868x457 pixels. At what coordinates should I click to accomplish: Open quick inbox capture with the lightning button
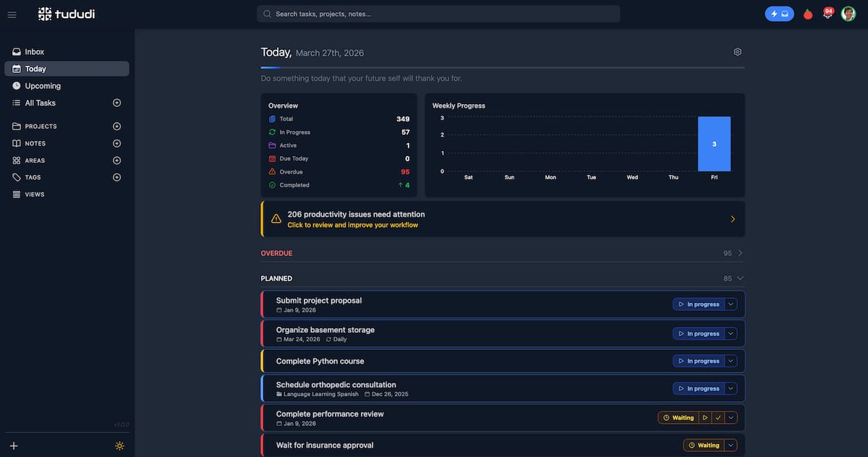click(x=779, y=14)
